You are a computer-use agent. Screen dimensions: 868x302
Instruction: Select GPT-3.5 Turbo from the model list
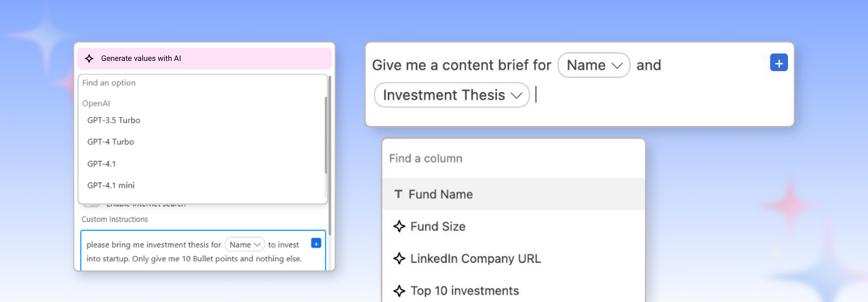(114, 121)
